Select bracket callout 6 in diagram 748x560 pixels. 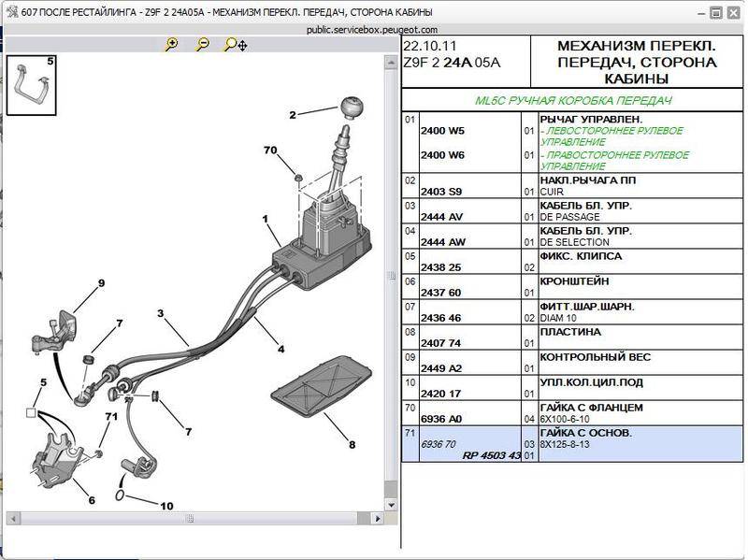click(x=91, y=500)
